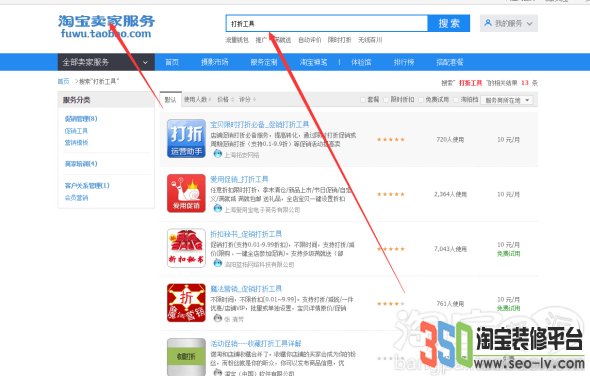Screen dimensions: 590x376
Task: Click the blue 搜索 button
Action: tap(449, 23)
